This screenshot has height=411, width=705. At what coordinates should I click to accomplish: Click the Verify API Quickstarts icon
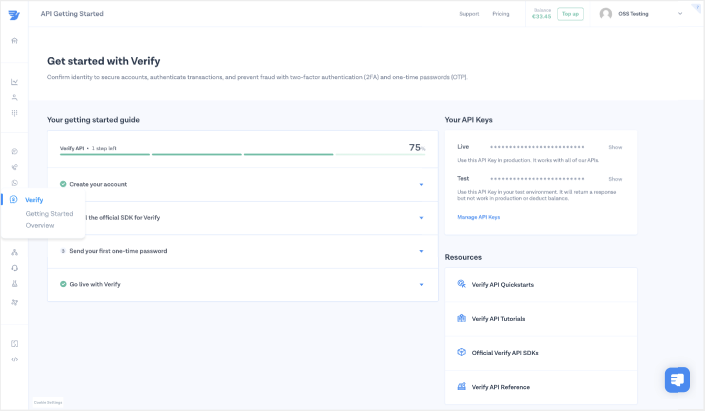462,284
